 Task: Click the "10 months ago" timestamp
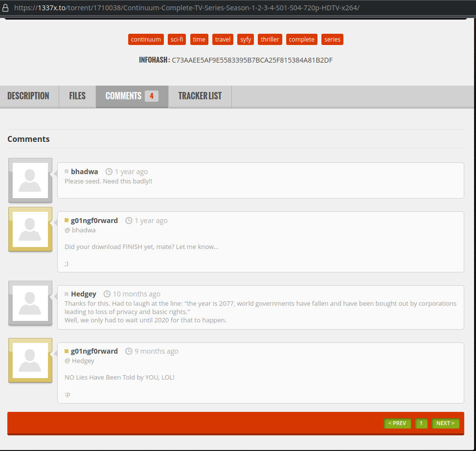tap(136, 294)
